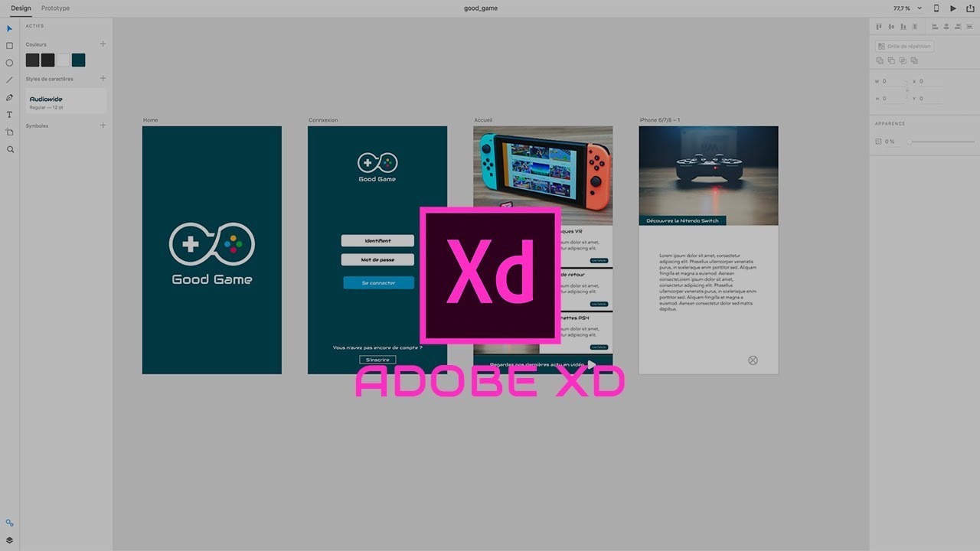This screenshot has height=551, width=980.
Task: Toggle the aspect ratio lock between W and H
Action: [x=907, y=90]
